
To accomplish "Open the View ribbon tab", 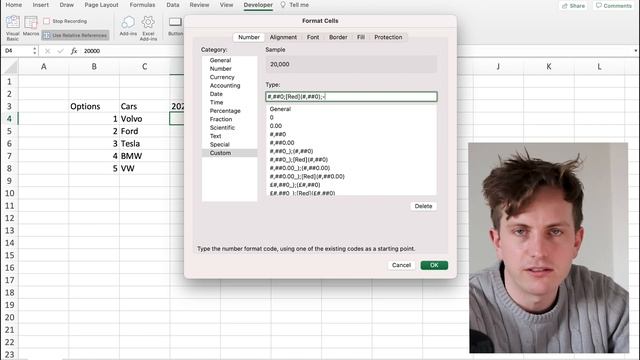I will click(227, 5).
